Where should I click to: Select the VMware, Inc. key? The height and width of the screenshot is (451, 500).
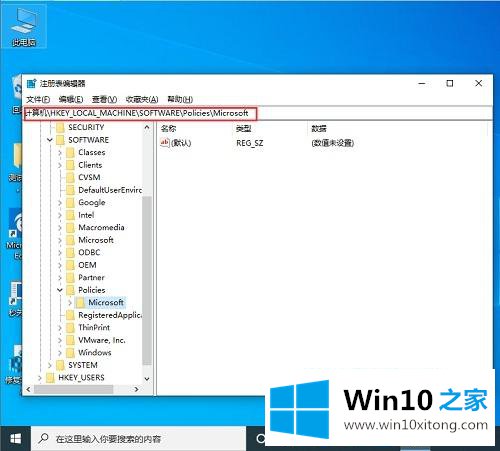tap(102, 340)
